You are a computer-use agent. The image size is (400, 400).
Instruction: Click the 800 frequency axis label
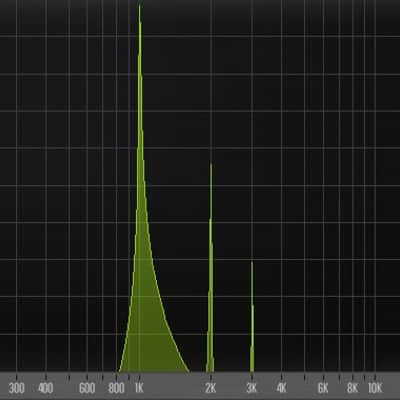(x=116, y=388)
